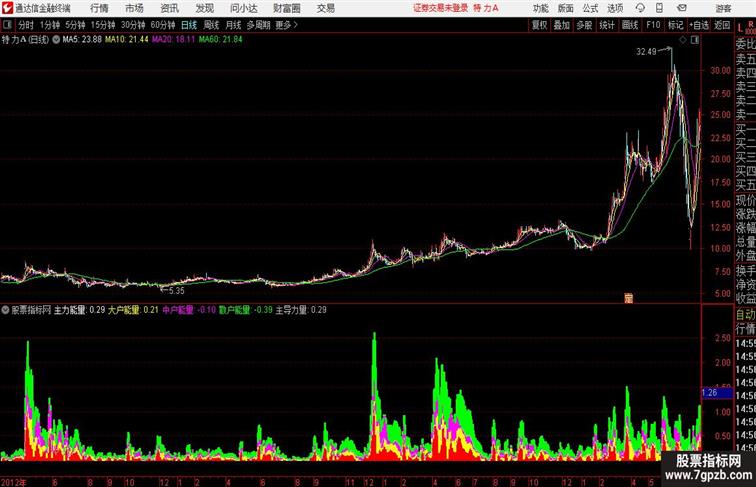The image size is (756, 487).
Task: Open the 版面 menu
Action: [x=565, y=8]
